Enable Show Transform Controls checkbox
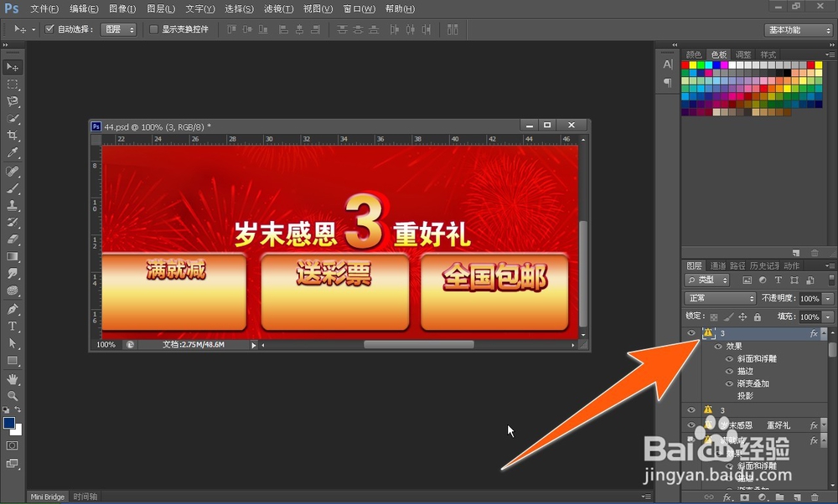 pyautogui.click(x=153, y=28)
